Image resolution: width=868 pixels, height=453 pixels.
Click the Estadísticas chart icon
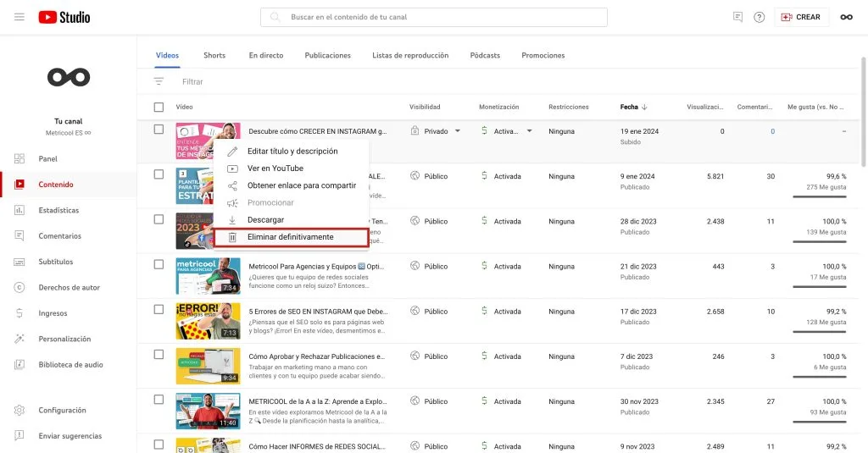click(19, 210)
